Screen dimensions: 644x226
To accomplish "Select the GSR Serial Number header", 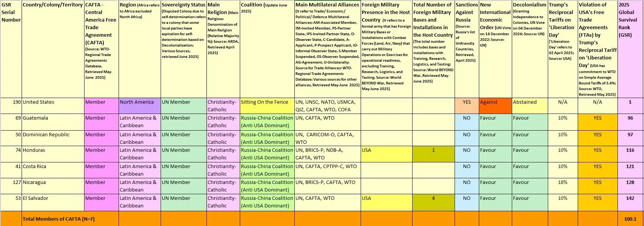I will pyautogui.click(x=11, y=49).
